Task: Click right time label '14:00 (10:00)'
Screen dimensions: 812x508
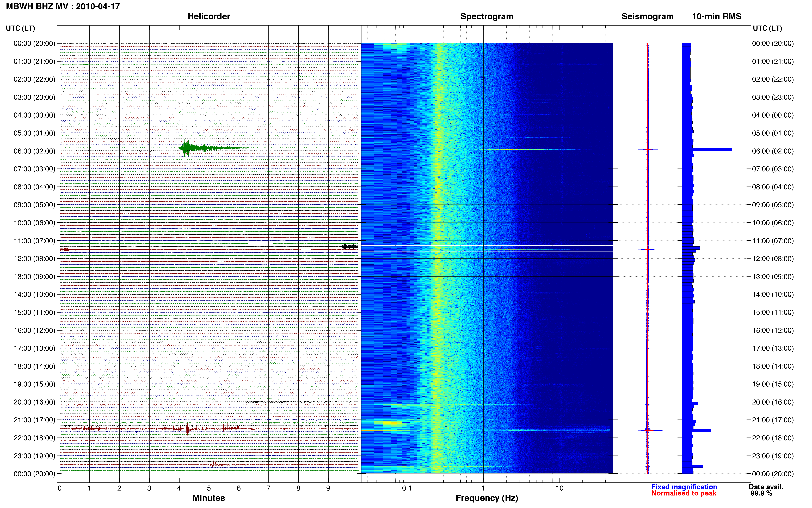Action: point(773,295)
